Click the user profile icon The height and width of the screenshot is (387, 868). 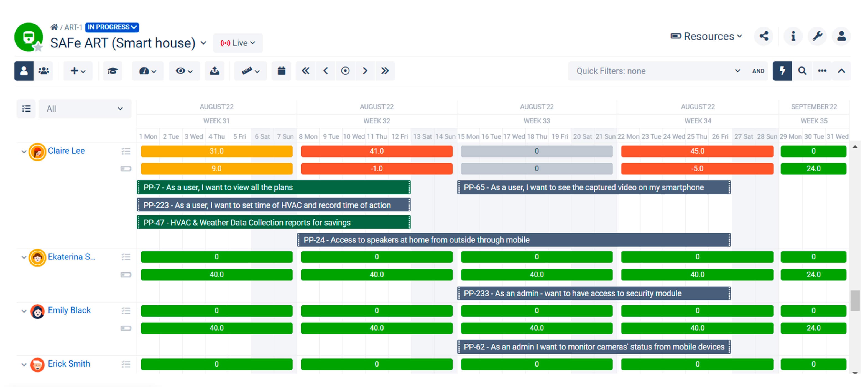(841, 36)
